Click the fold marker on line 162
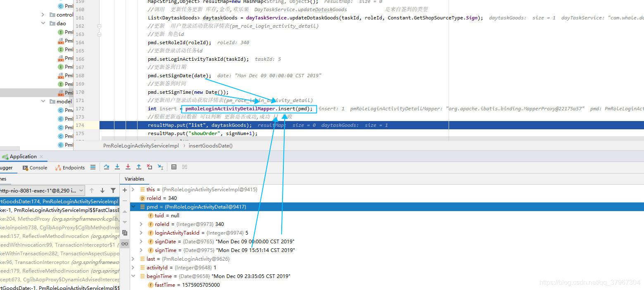Viewport: 644px width, 290px height. tap(99, 26)
